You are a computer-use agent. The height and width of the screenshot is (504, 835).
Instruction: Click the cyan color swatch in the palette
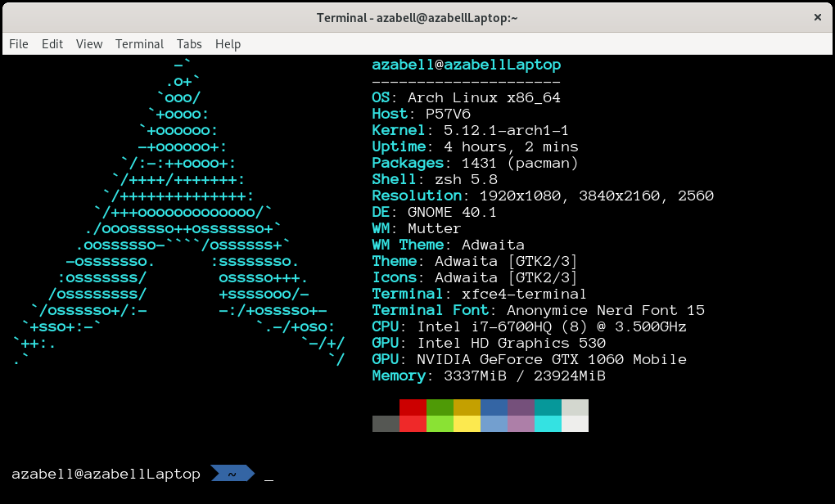(x=547, y=409)
